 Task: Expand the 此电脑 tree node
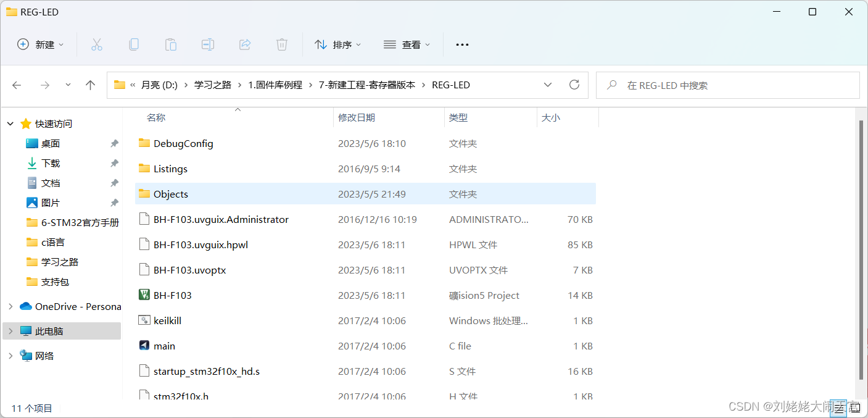coord(10,331)
